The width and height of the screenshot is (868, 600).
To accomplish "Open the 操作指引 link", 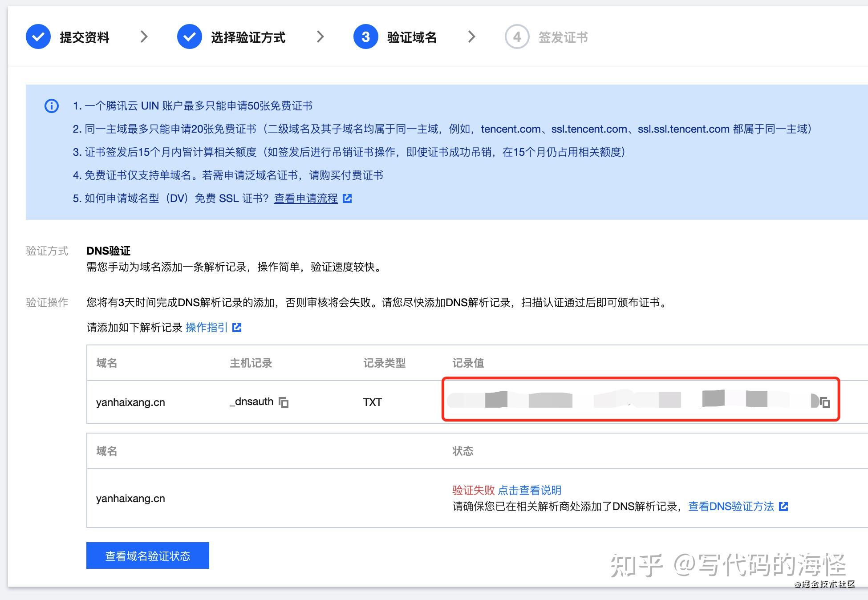I will point(207,328).
